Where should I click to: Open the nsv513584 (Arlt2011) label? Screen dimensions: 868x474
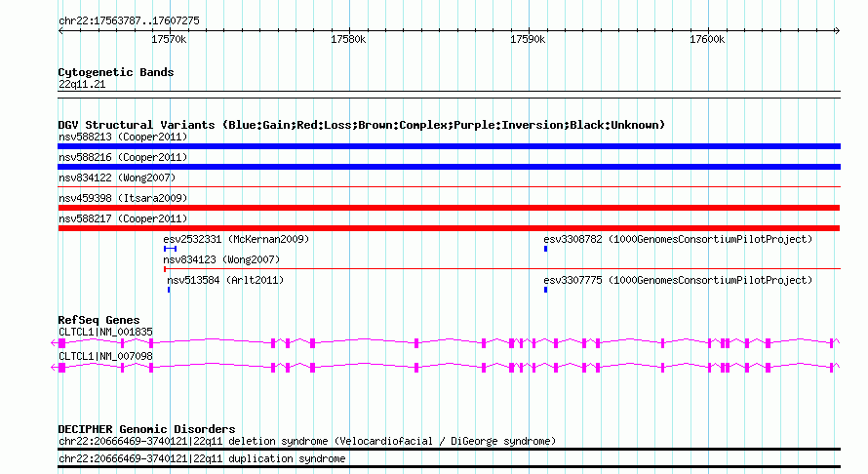pos(225,280)
